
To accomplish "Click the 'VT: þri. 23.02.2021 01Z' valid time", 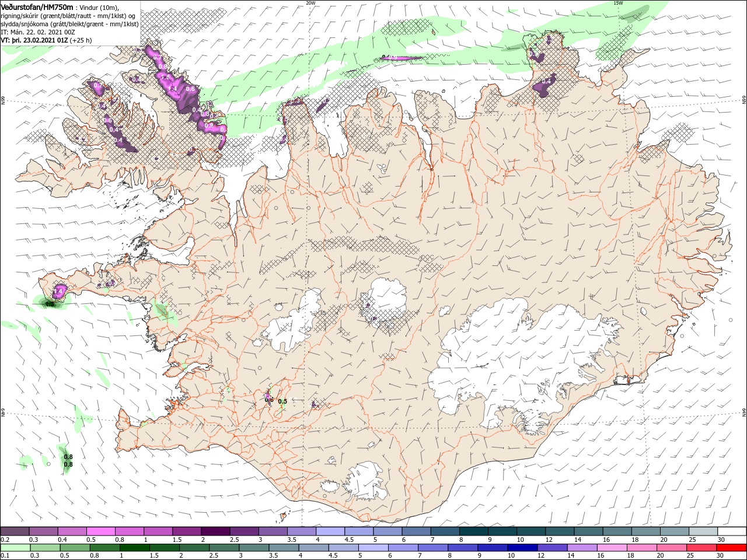I will click(x=35, y=40).
